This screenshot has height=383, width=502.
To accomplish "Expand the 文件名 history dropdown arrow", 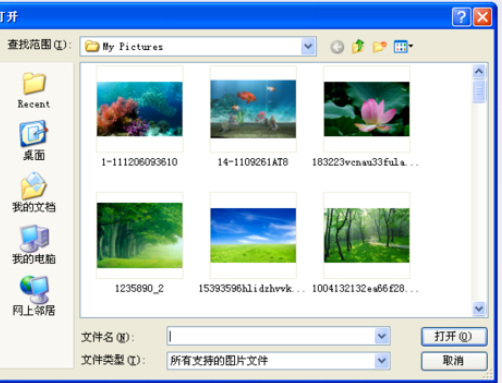I will pyautogui.click(x=382, y=336).
